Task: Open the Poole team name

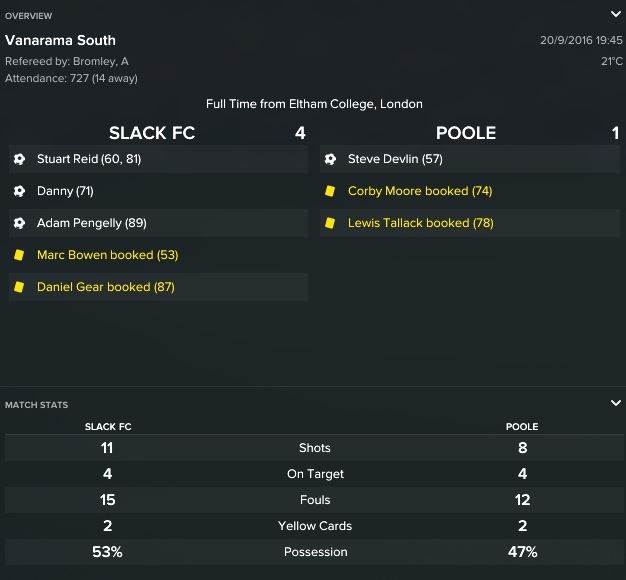Action: (466, 133)
